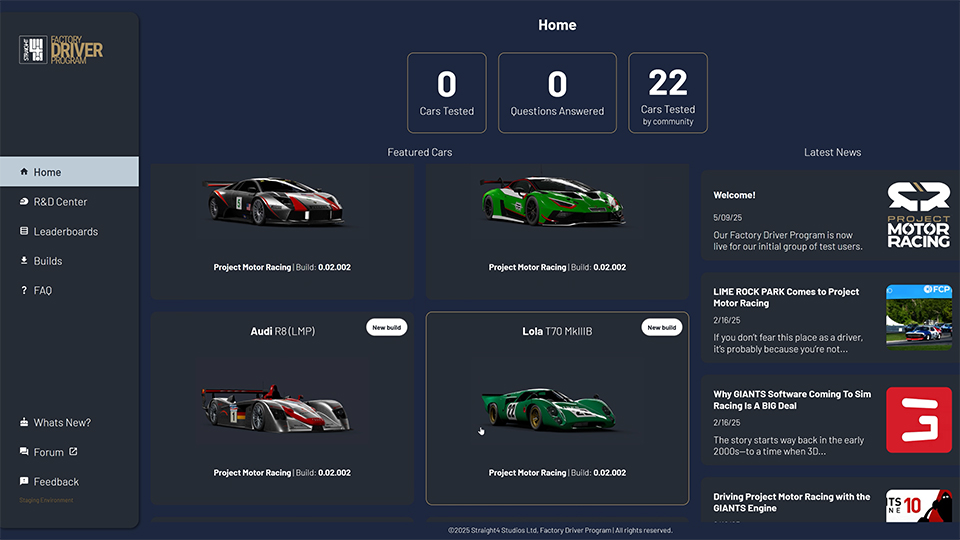Open the Home menu item
The image size is (960, 540).
(x=69, y=172)
